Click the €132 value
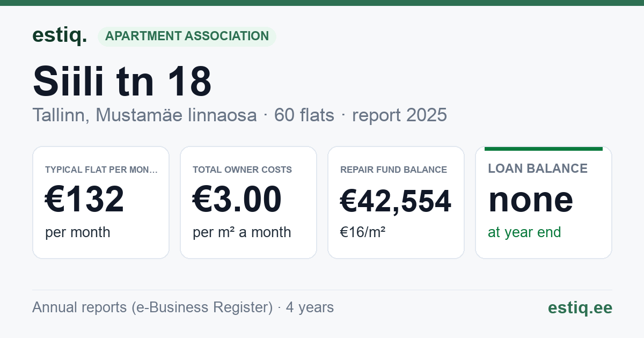This screenshot has width=644, height=338. (85, 199)
